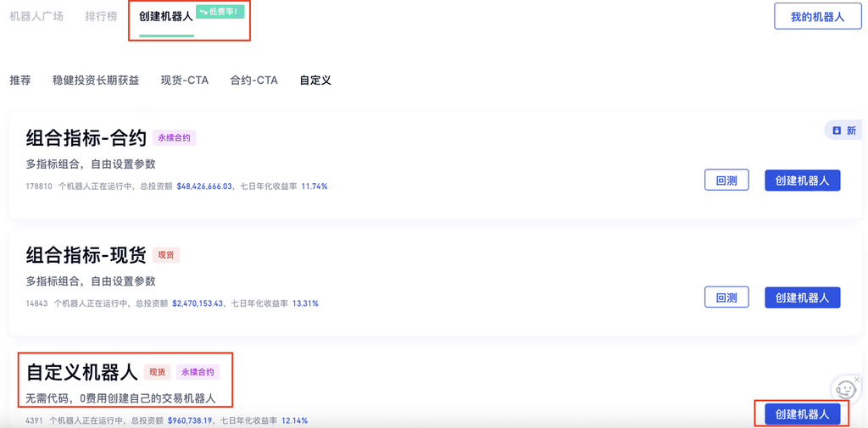Click 回测 for 组合指标-合约
868x428 pixels.
[726, 180]
